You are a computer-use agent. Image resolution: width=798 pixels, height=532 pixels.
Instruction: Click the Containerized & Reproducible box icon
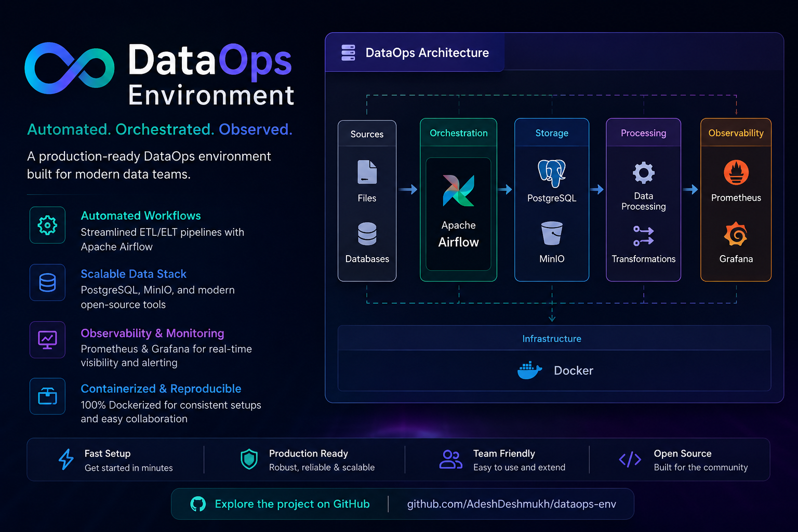pyautogui.click(x=47, y=396)
